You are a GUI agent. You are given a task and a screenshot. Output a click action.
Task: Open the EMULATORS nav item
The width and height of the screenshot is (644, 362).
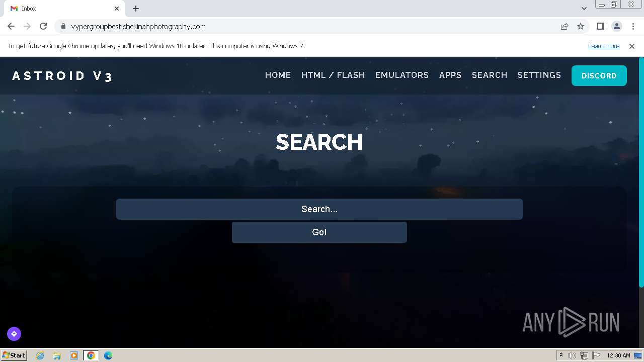tap(402, 75)
